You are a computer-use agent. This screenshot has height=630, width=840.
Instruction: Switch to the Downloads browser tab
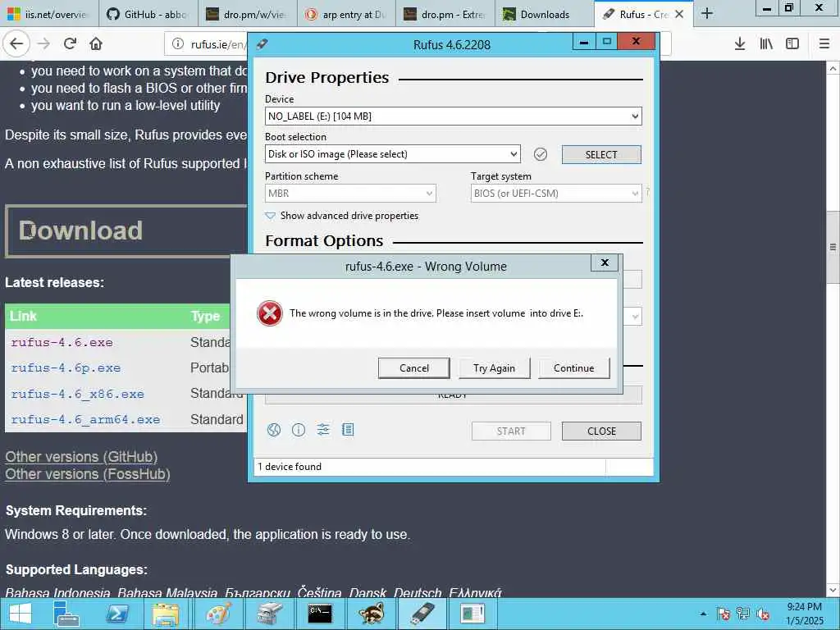pos(545,15)
